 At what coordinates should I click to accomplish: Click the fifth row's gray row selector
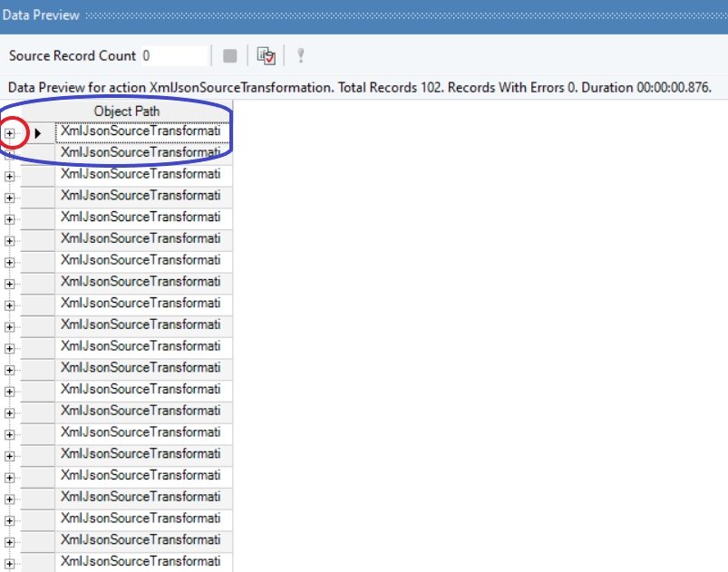(x=37, y=218)
